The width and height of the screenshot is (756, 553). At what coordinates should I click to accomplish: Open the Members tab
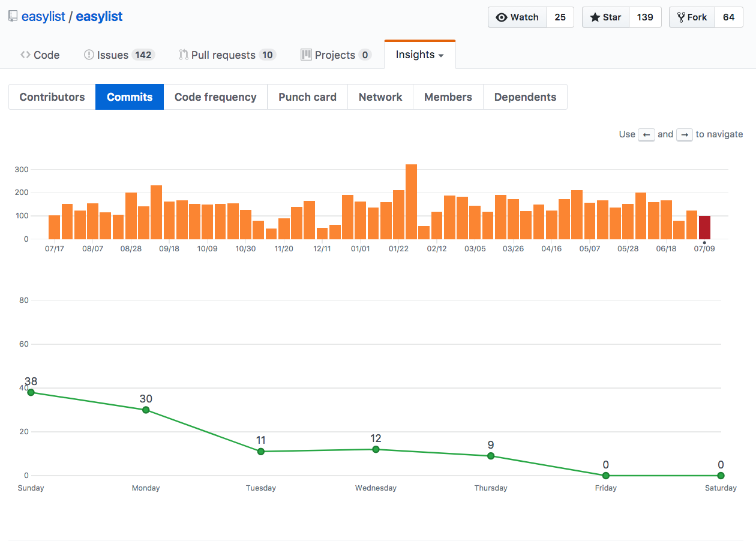tap(448, 97)
